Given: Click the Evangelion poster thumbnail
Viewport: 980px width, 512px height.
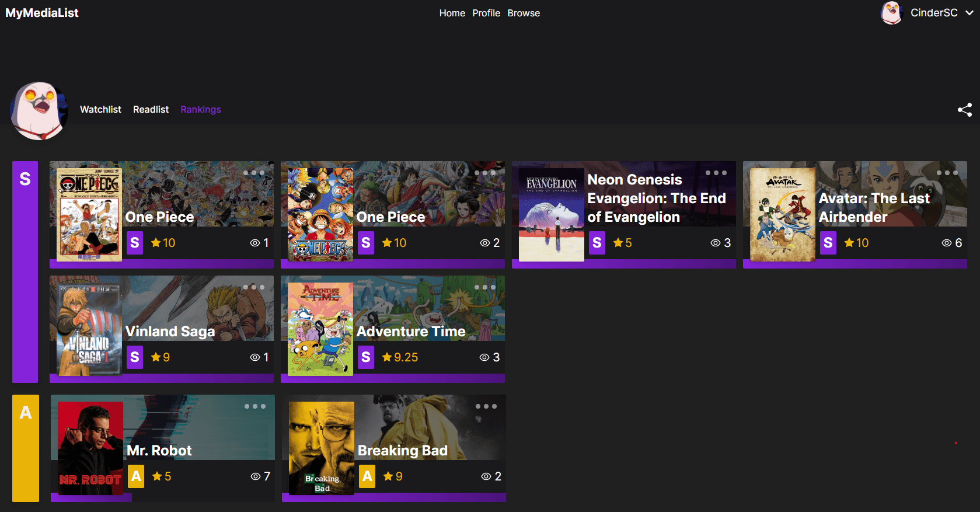Looking at the screenshot, I should click(552, 215).
